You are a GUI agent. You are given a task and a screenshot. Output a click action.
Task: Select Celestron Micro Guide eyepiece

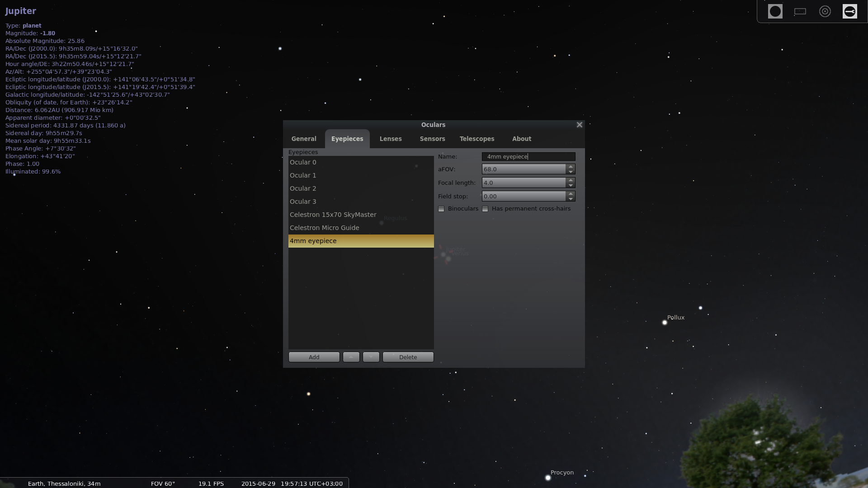coord(361,228)
